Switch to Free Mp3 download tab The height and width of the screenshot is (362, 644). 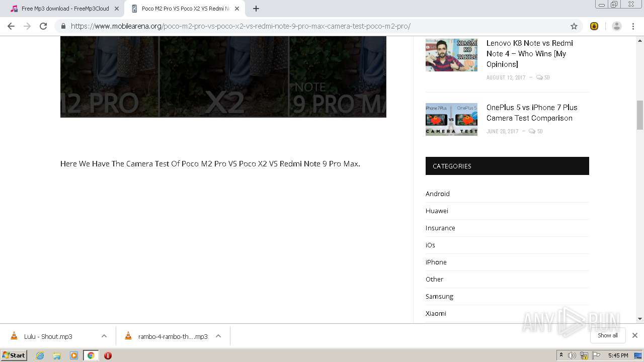coord(64,9)
